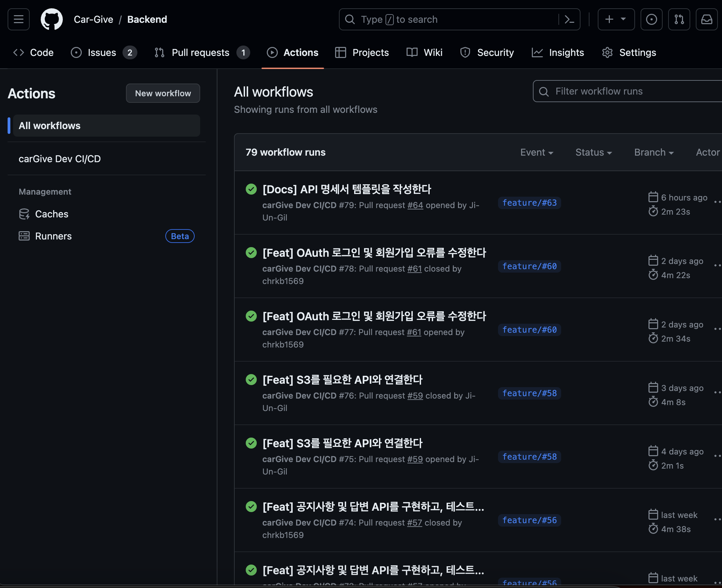
Task: Focus the Type to search field
Action: click(x=459, y=19)
